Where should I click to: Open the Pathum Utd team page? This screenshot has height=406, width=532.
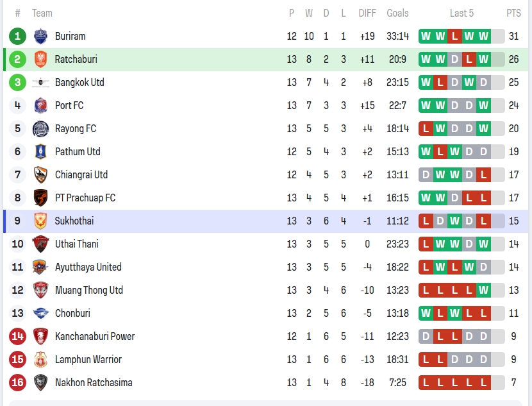(78, 151)
